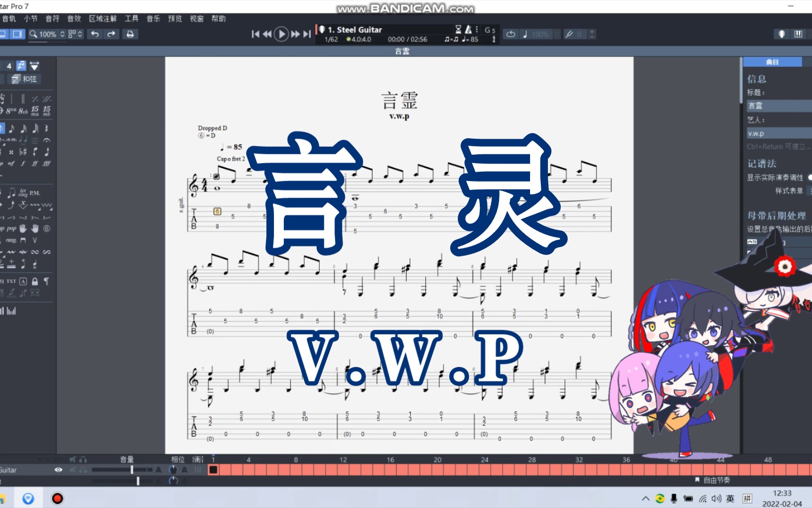Click the artist field containing v.w.p
The height and width of the screenshot is (508, 812).
point(779,134)
